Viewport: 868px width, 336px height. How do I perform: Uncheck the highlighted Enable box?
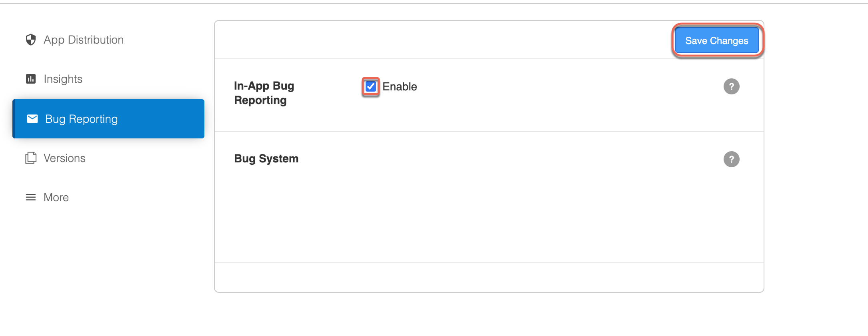370,86
